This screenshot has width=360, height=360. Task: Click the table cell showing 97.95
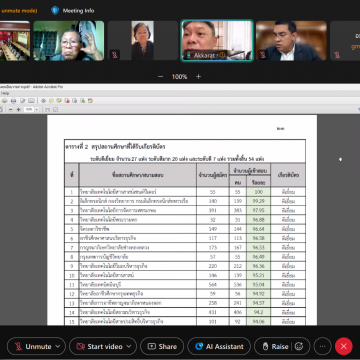click(258, 210)
